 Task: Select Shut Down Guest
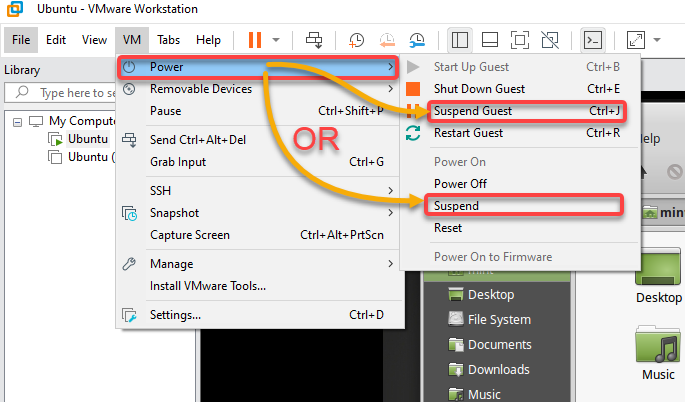(x=520, y=89)
